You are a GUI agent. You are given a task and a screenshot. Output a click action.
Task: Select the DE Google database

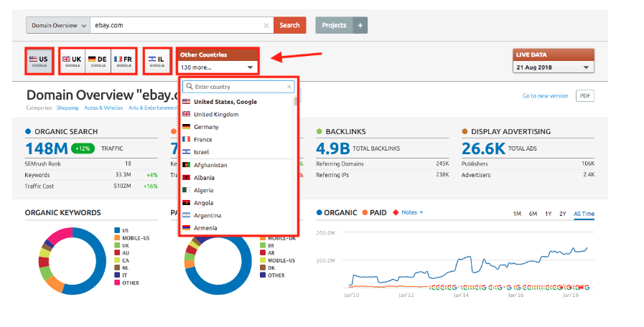coord(98,61)
